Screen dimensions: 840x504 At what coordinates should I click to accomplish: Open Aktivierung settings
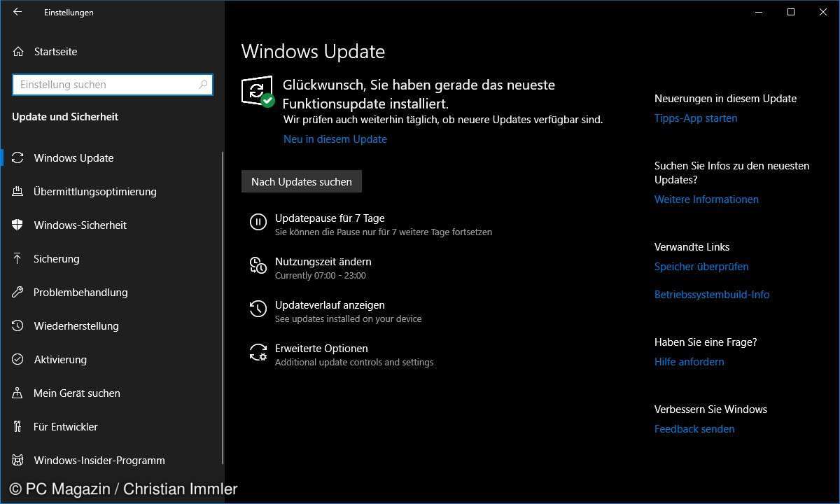coord(112,360)
